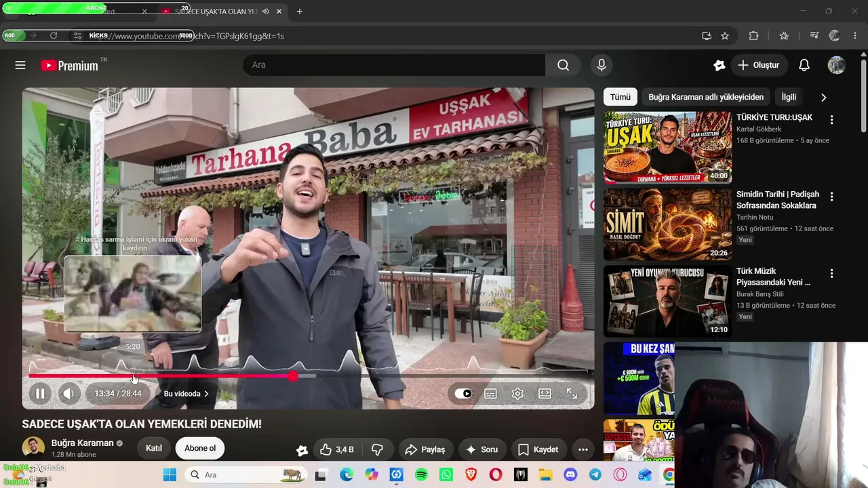Click the Kartal Gökberk channel name
The image size is (868, 488).
coord(759,129)
